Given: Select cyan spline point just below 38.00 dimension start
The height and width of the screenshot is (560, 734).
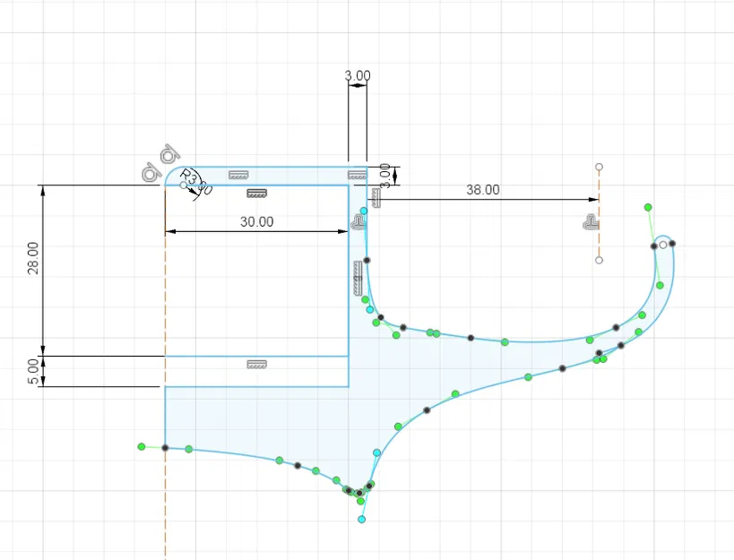Looking at the screenshot, I should pos(364,211).
